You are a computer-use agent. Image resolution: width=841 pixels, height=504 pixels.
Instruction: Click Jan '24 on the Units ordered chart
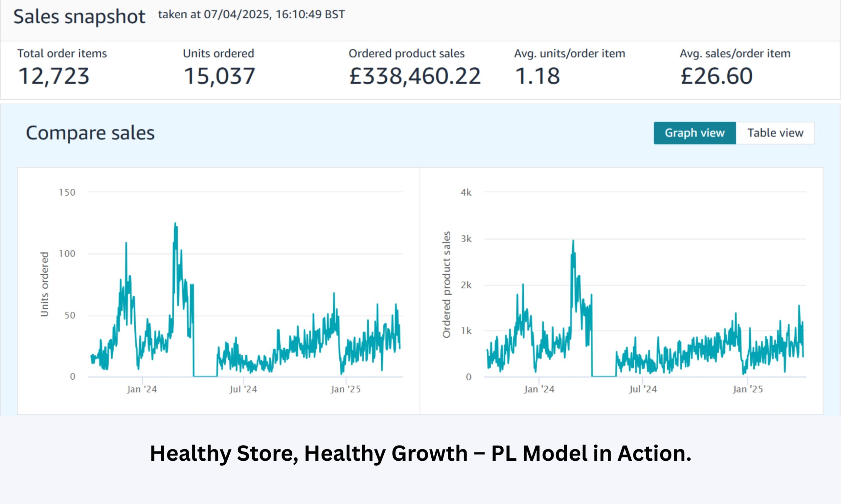coord(142,389)
